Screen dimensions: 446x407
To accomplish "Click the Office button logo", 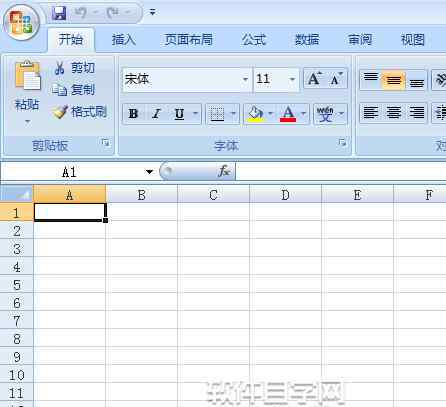I will [22, 23].
